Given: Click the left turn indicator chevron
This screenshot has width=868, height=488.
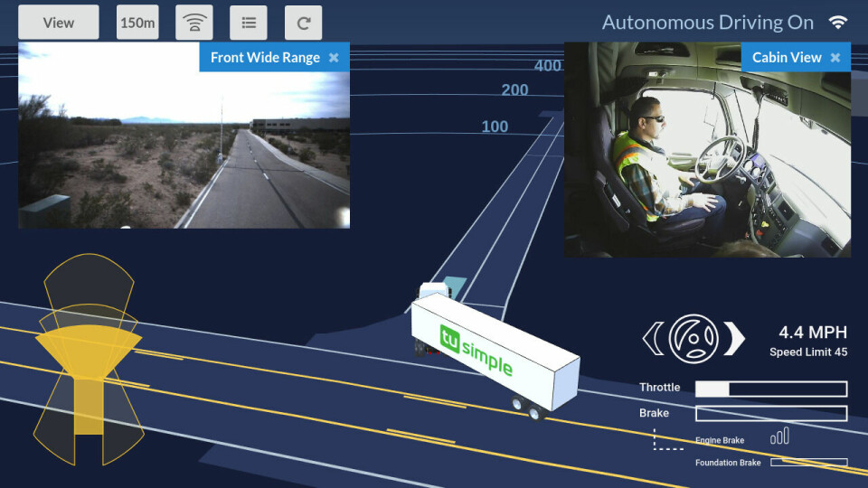Looking at the screenshot, I should point(653,338).
